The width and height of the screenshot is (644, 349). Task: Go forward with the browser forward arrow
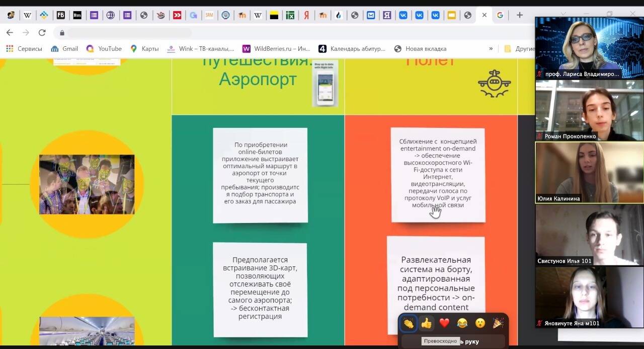[x=26, y=33]
